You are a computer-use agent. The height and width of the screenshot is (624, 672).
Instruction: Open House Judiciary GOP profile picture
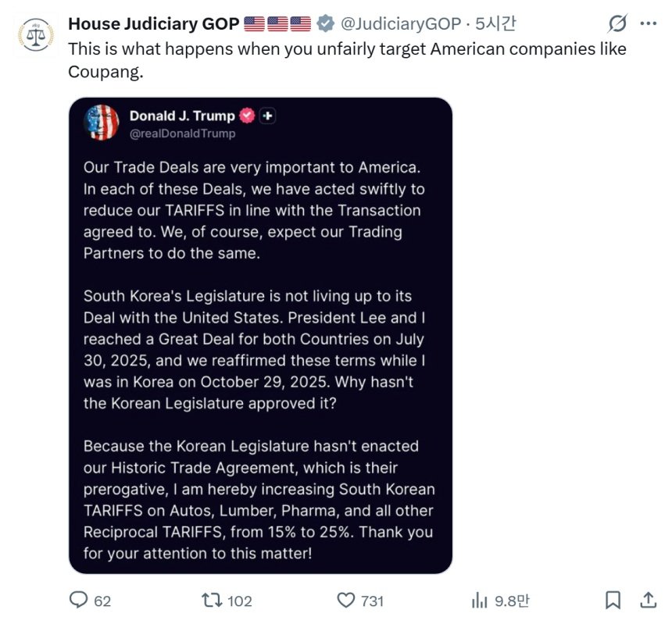(x=35, y=35)
